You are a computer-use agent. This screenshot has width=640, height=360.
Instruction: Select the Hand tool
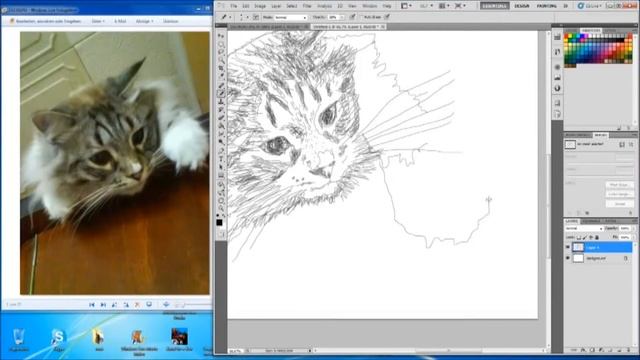(x=221, y=201)
